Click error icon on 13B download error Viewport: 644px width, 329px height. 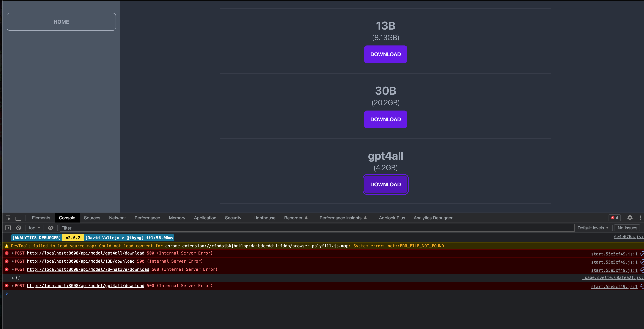[x=7, y=261]
